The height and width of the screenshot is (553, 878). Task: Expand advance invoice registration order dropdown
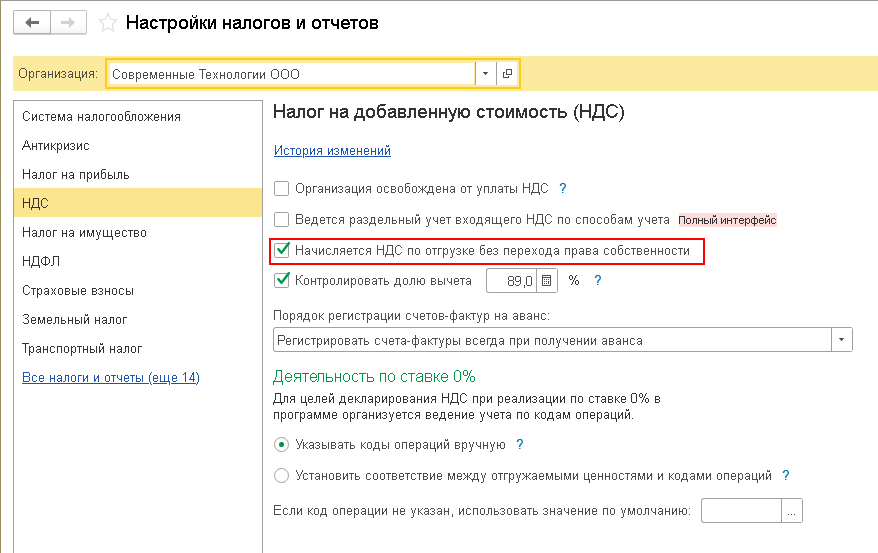point(842,341)
